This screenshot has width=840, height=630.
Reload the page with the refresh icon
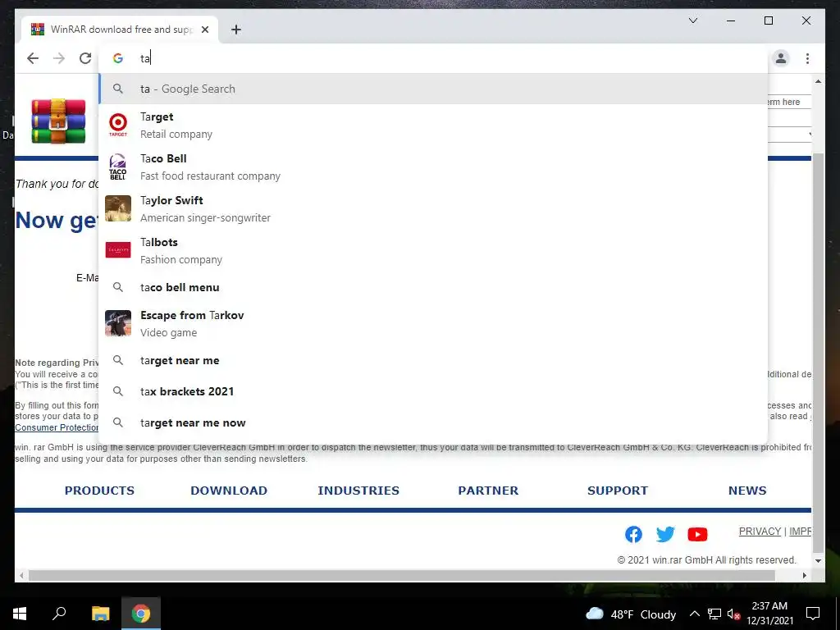point(85,58)
